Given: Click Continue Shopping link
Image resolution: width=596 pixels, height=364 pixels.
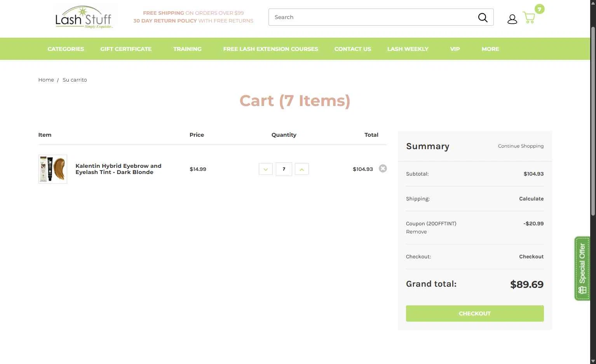Looking at the screenshot, I should [521, 146].
